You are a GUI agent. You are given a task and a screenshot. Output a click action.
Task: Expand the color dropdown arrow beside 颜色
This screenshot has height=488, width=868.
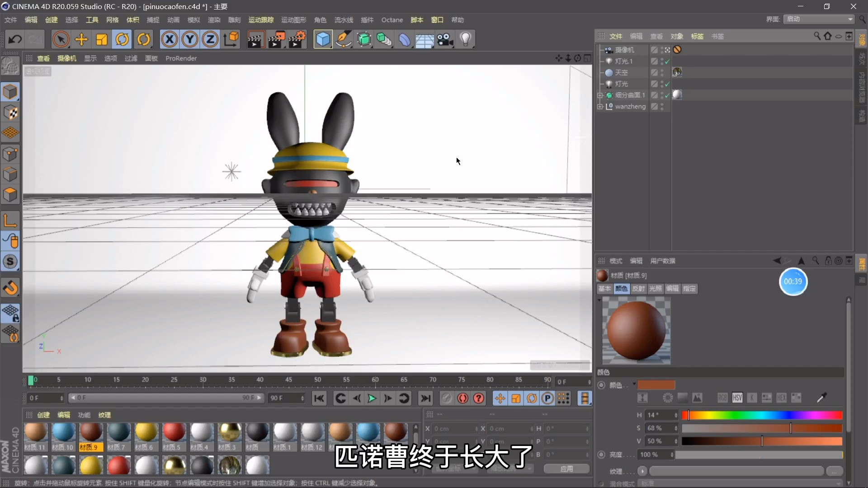tap(634, 384)
